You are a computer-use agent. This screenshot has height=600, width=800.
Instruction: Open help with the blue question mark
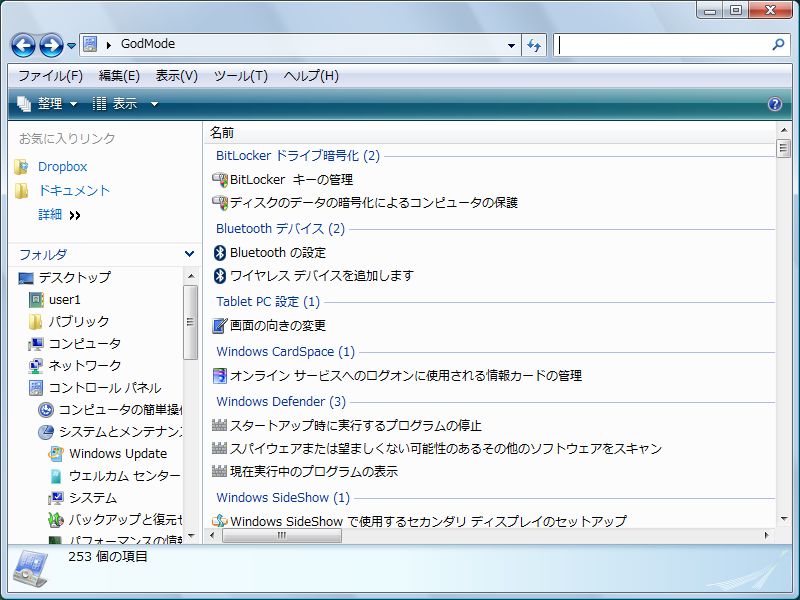tap(774, 104)
